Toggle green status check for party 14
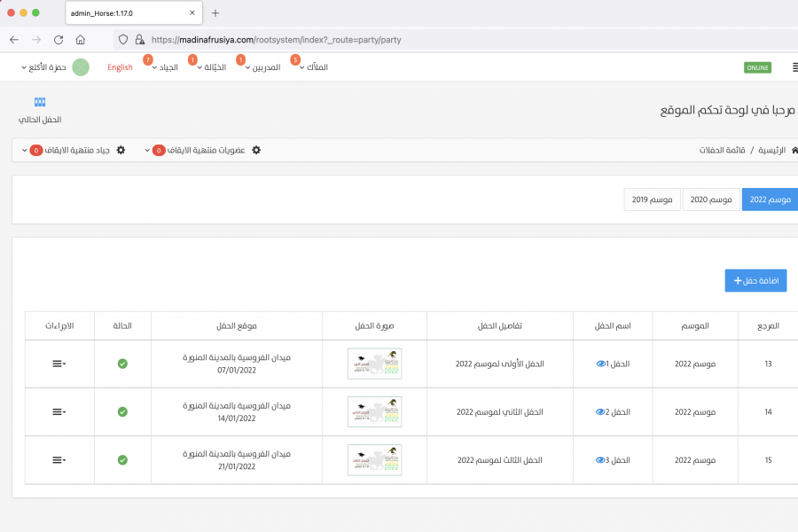798x532 pixels. pyautogui.click(x=122, y=411)
